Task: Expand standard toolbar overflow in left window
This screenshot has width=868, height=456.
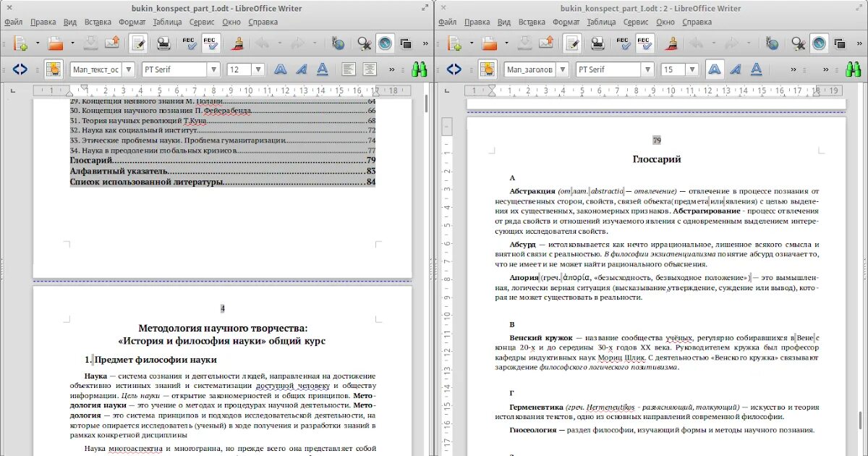Action: point(424,43)
